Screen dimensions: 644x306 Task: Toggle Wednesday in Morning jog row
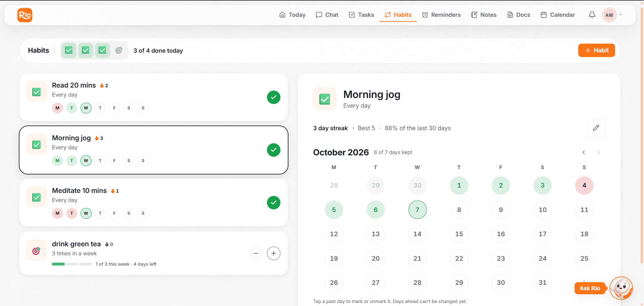(x=86, y=161)
